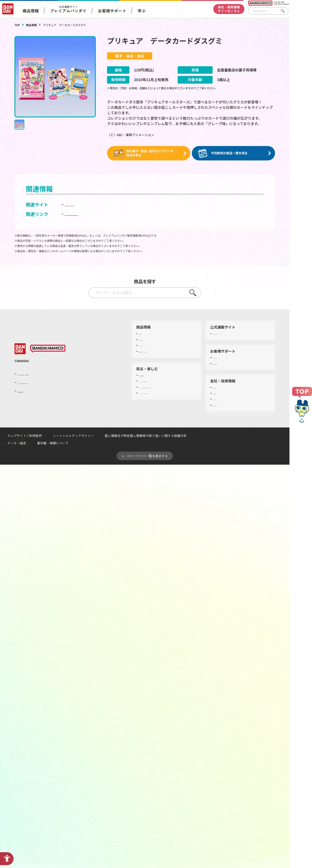This screenshot has width=312, height=868.
Task: Open footer 公式通販サイト section heading
Action: click(x=222, y=327)
